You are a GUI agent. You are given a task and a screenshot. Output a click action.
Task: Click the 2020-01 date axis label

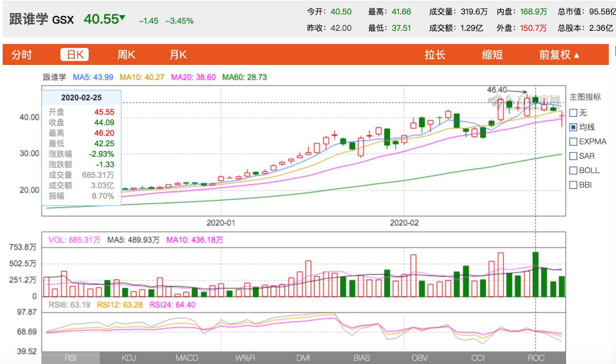[x=221, y=223]
